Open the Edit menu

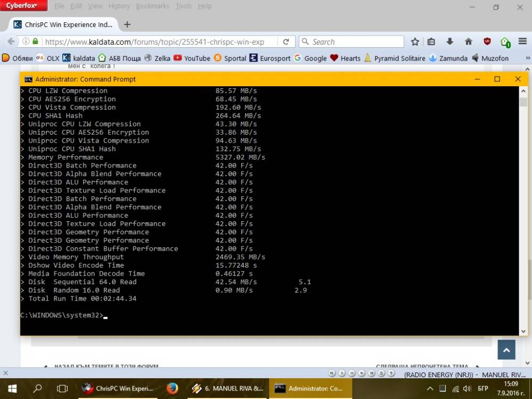[x=76, y=6]
